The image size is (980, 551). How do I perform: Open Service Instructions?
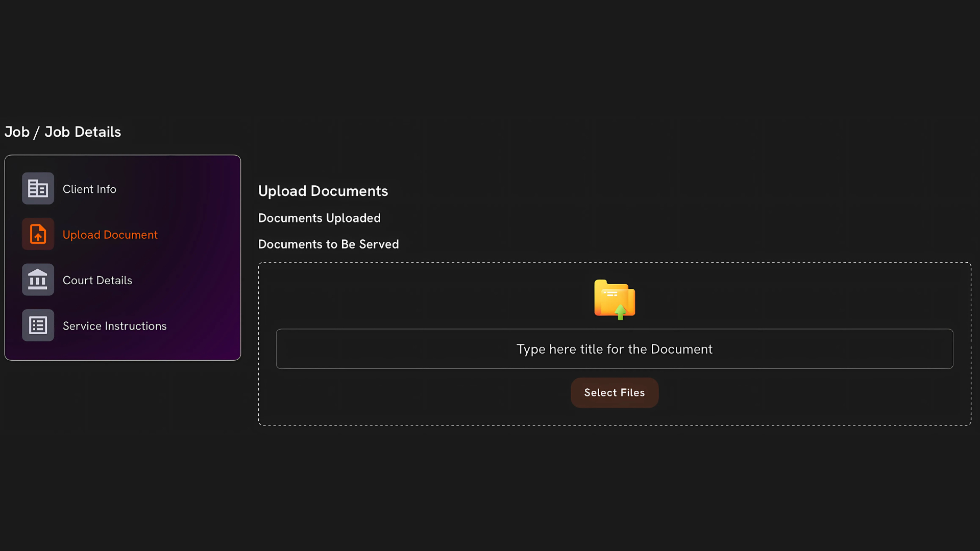(x=114, y=325)
